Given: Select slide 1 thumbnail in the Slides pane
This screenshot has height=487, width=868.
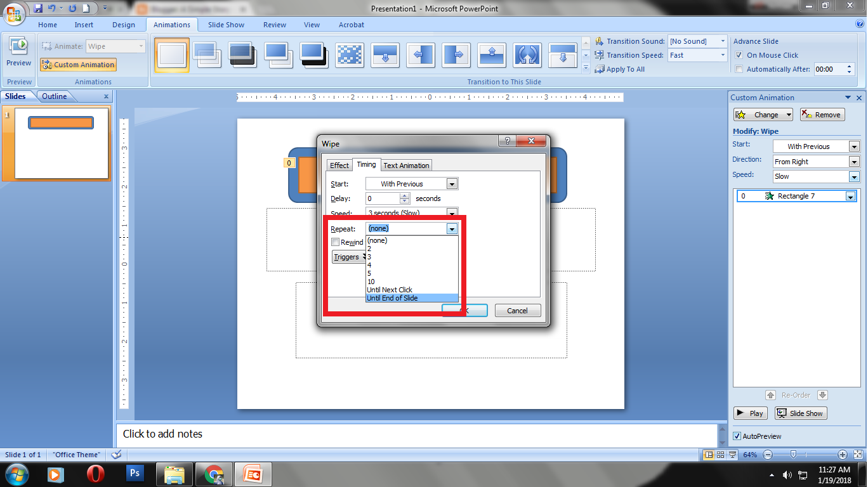Looking at the screenshot, I should tap(60, 143).
